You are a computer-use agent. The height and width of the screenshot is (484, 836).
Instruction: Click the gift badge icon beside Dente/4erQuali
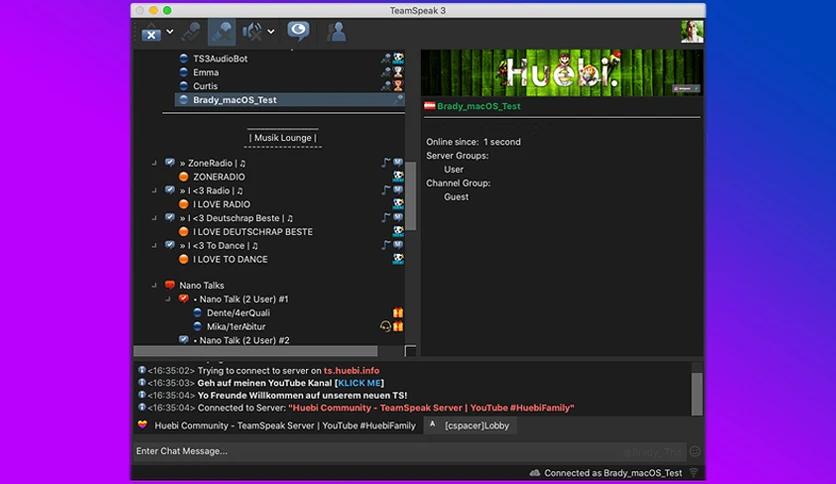point(398,313)
